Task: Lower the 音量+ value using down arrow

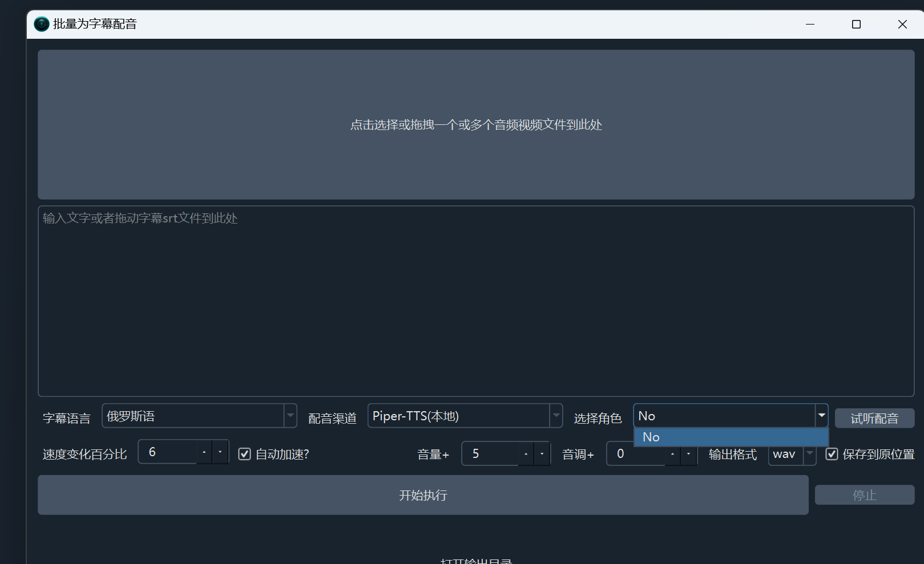Action: pos(542,454)
